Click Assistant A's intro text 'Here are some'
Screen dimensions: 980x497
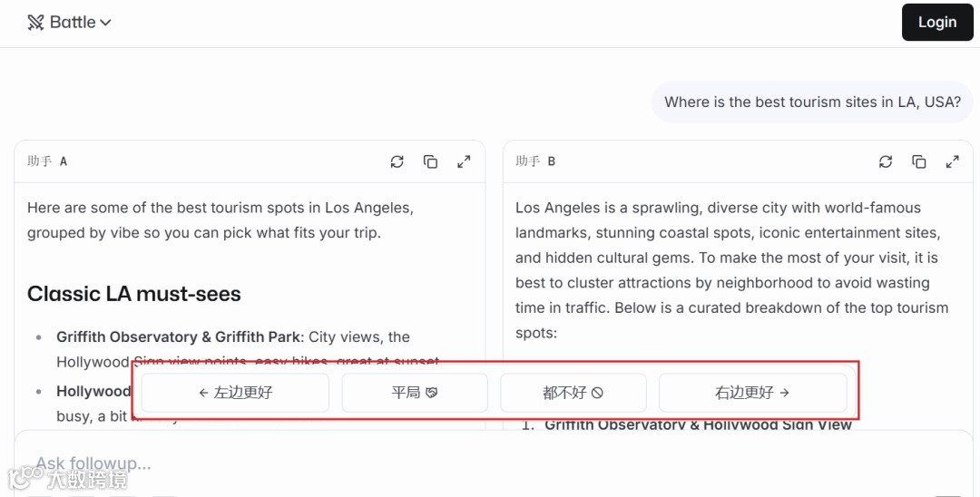pyautogui.click(x=220, y=220)
